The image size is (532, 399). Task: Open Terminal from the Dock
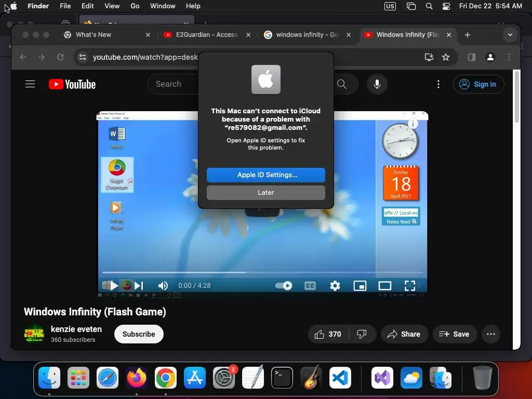pyautogui.click(x=282, y=378)
